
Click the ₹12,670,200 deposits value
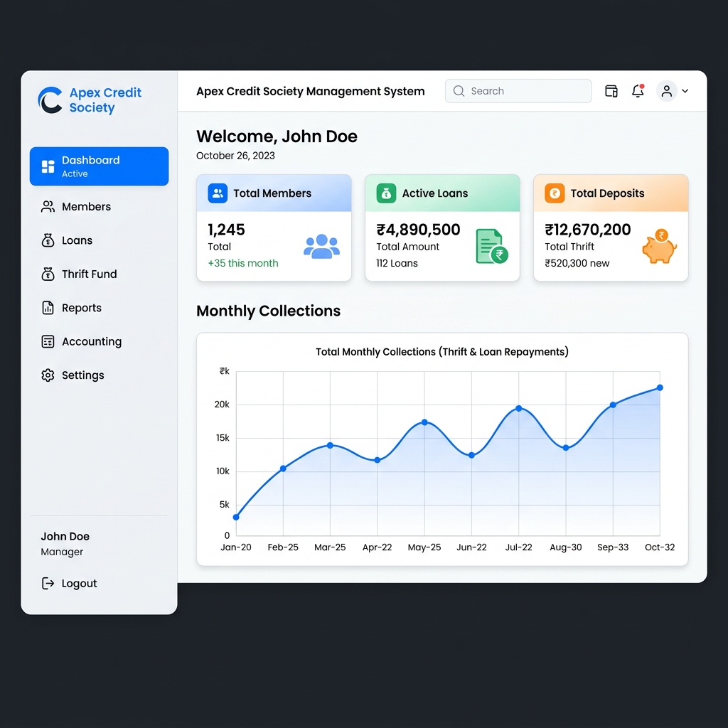(587, 230)
